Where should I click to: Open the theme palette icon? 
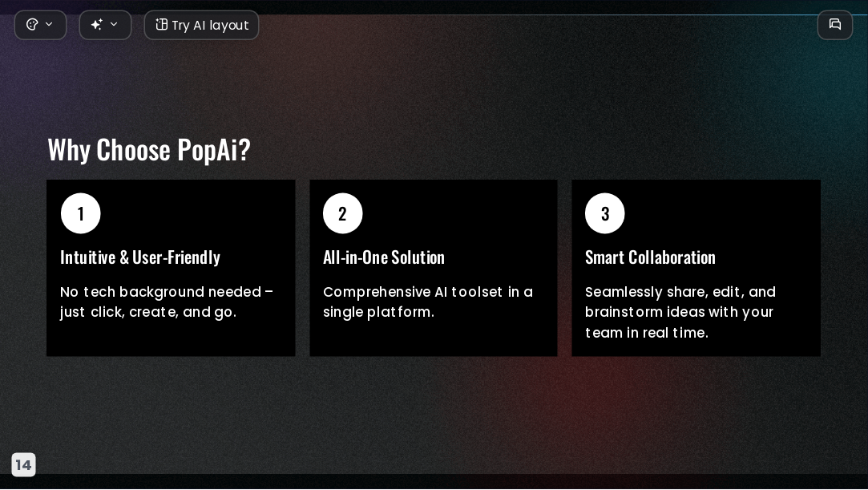tap(32, 24)
